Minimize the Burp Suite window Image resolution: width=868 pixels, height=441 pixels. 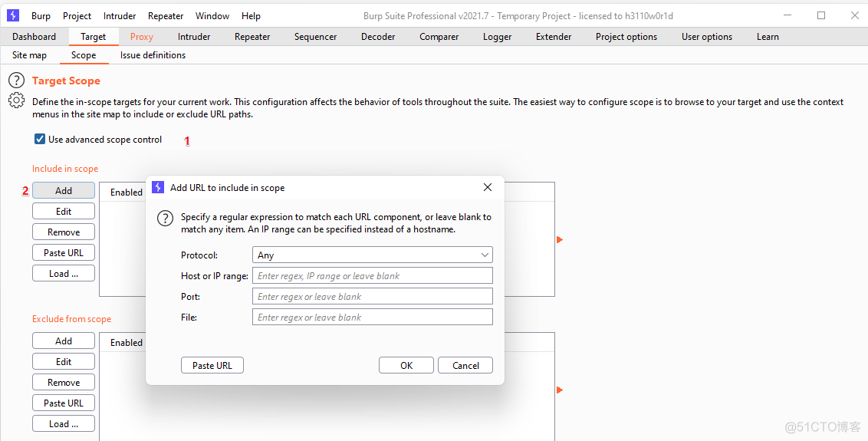click(x=788, y=15)
